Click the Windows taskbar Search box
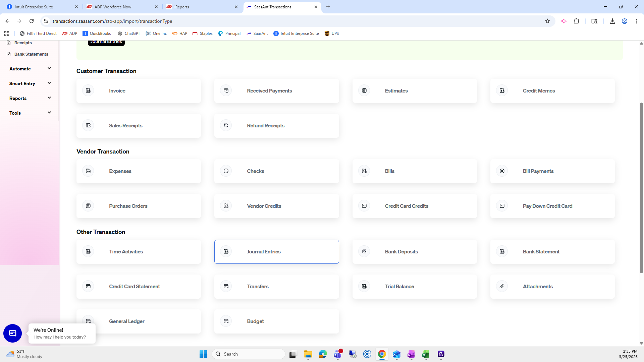The image size is (644, 362). click(x=249, y=354)
